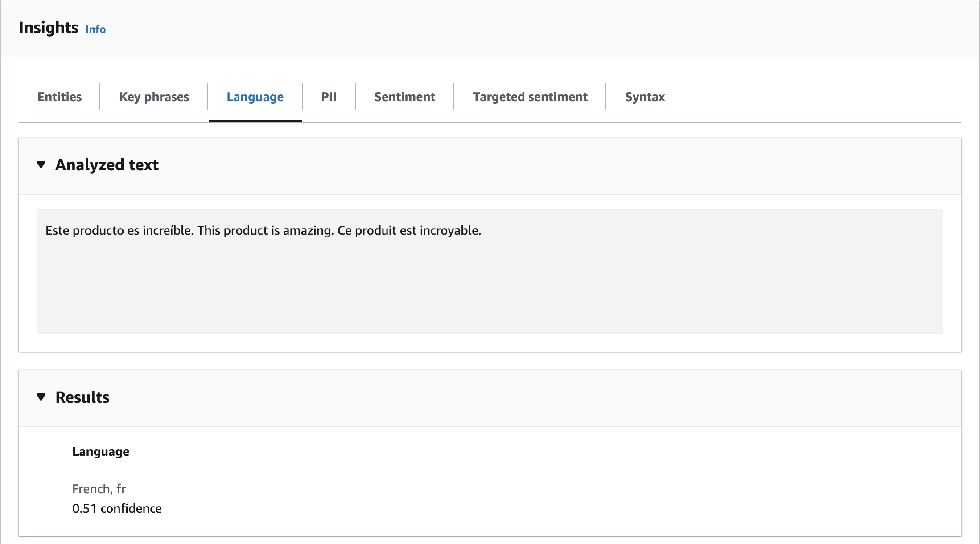Collapse the Analyzed text section triangle

[41, 164]
